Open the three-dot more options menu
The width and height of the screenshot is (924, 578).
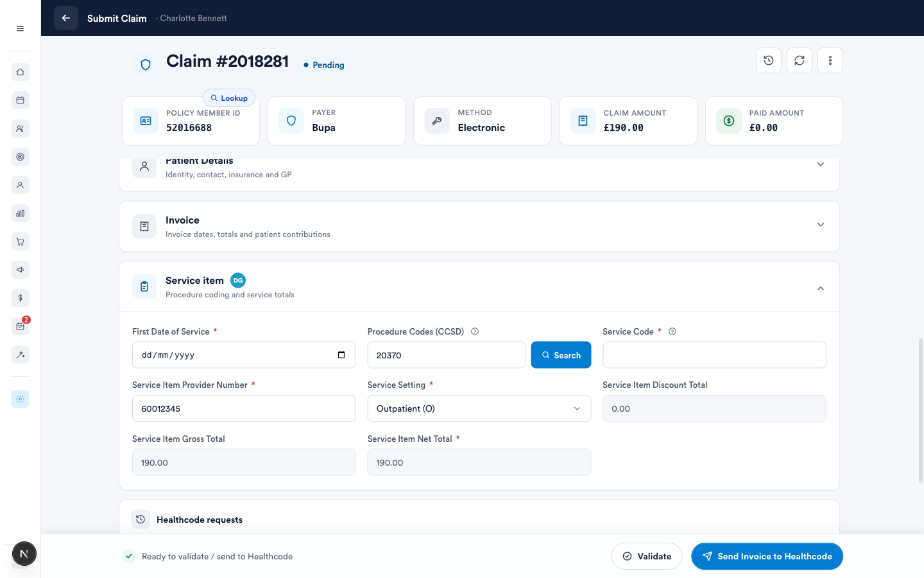(830, 60)
